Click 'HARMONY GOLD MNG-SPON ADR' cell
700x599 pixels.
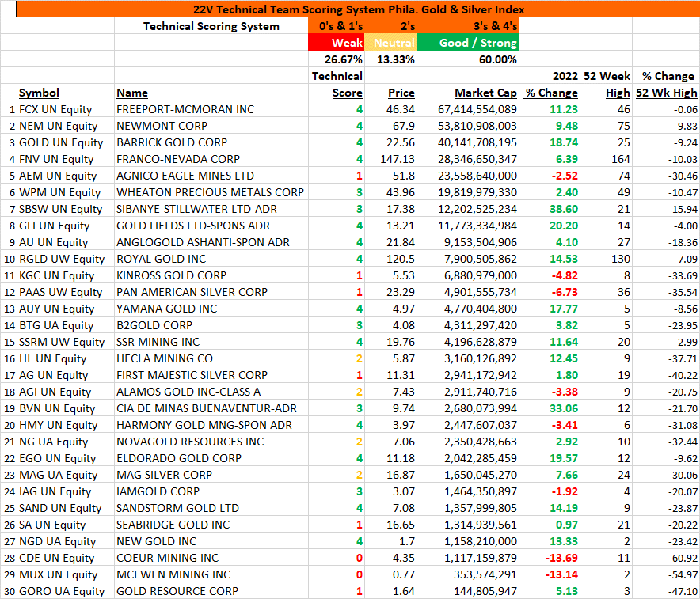(x=211, y=425)
